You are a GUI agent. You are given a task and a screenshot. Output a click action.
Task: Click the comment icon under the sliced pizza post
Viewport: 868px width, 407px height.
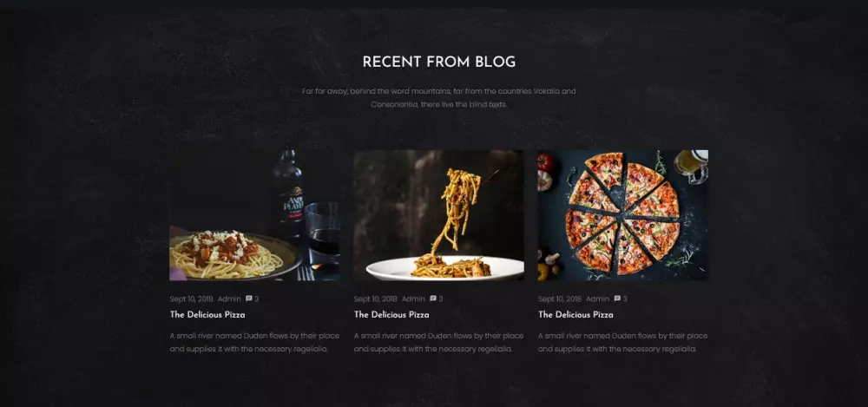tap(617, 299)
